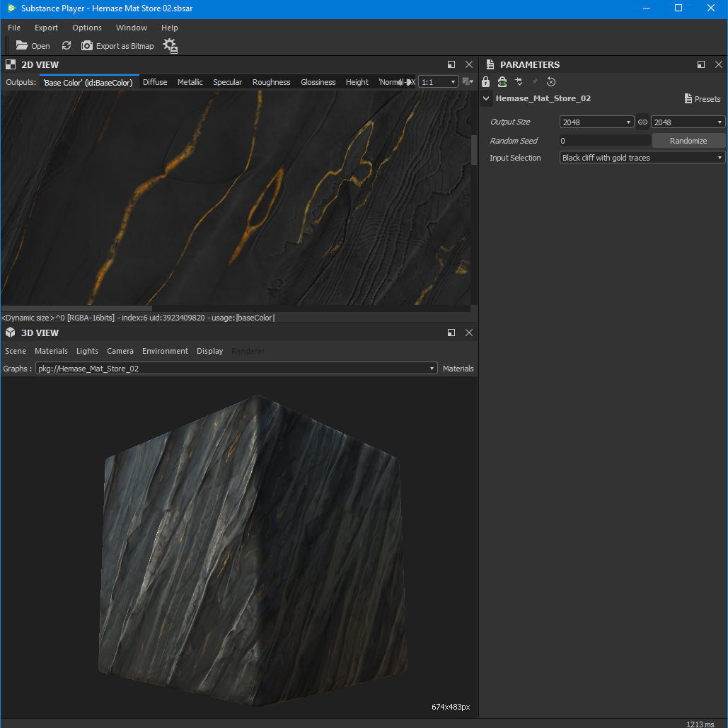The height and width of the screenshot is (728, 728).
Task: Click the Randomize seed button
Action: point(688,140)
